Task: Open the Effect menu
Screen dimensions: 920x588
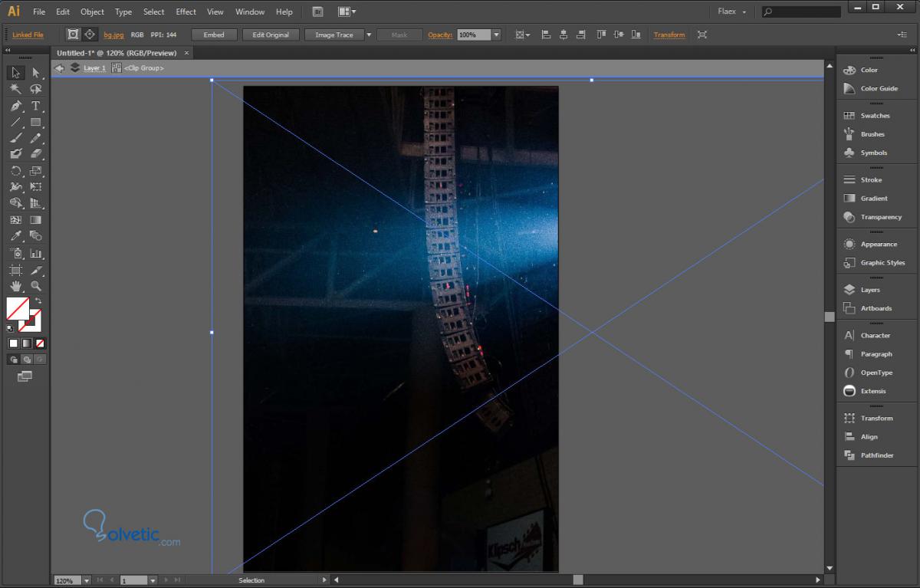Action: pyautogui.click(x=186, y=11)
